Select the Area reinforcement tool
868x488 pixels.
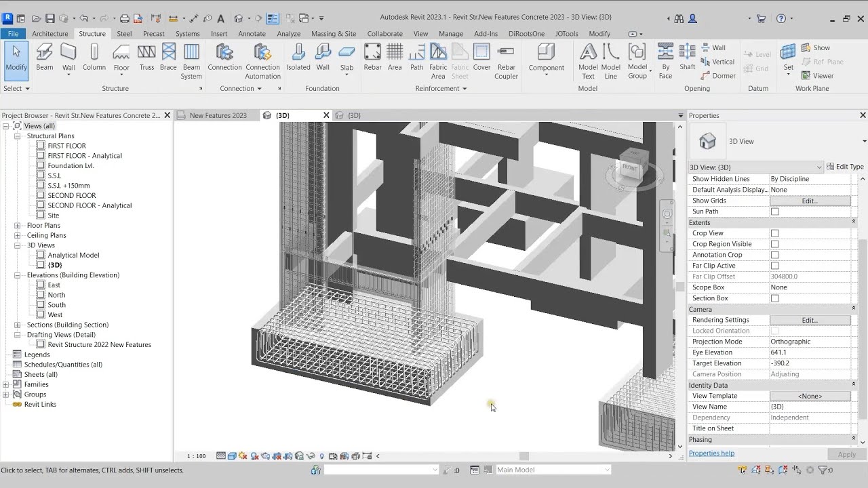pyautogui.click(x=395, y=57)
